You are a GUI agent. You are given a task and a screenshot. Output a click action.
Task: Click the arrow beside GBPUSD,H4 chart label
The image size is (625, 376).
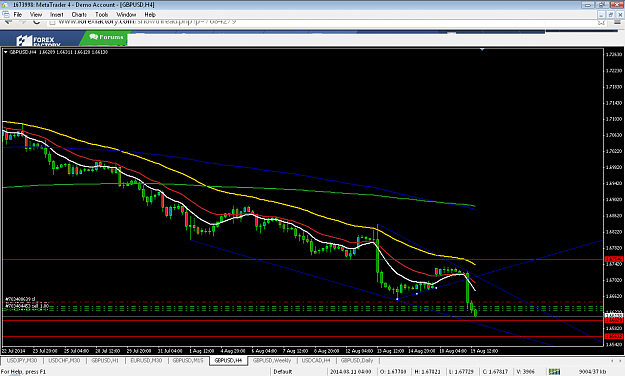[6, 52]
